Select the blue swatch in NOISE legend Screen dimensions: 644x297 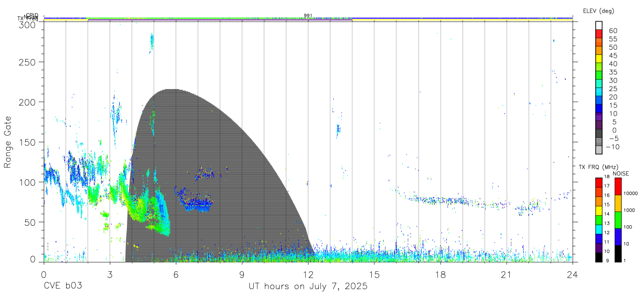pos(618,237)
